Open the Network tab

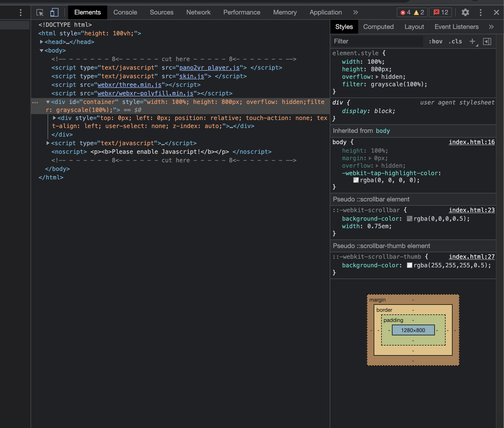198,13
